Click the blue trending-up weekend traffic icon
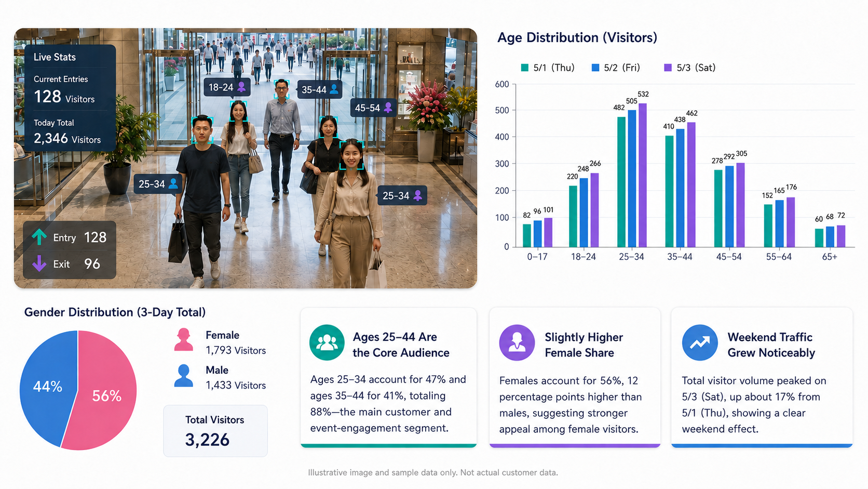This screenshot has width=868, height=489. pos(700,342)
